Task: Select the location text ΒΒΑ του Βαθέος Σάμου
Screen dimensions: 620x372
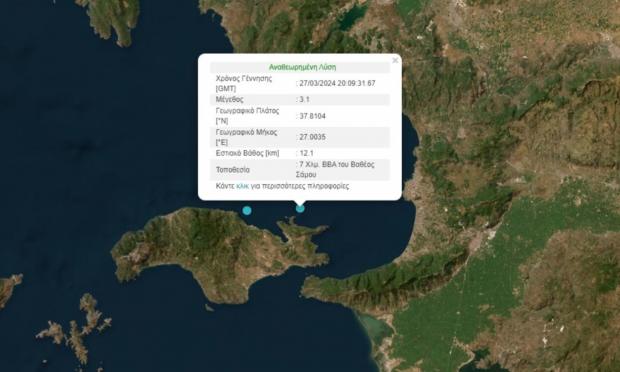Action: [335, 169]
